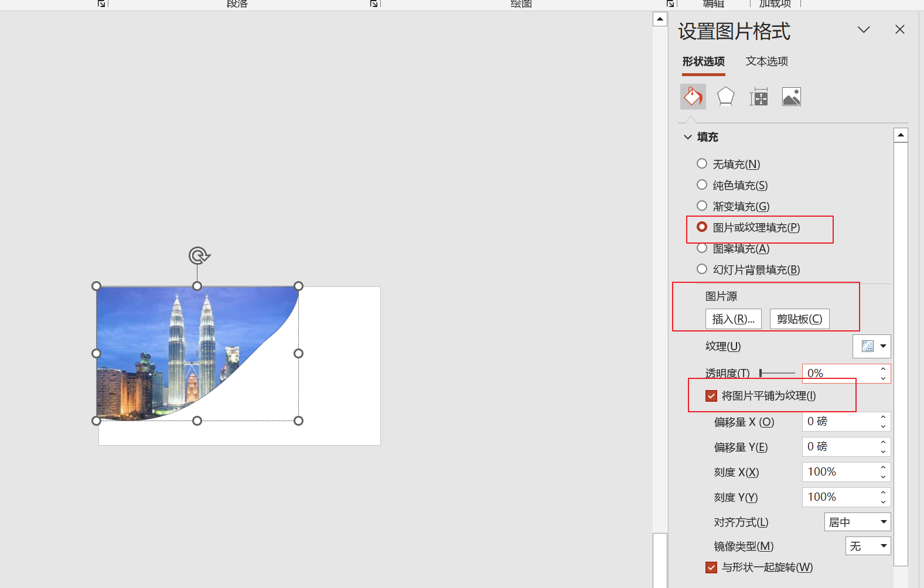Collapse the 填充 section
924x588 pixels.
tap(688, 137)
